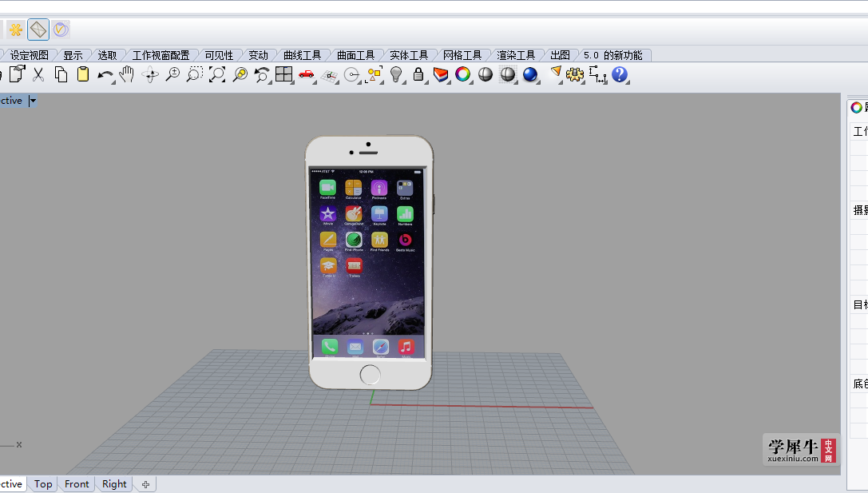868x493 pixels.
Task: Click the Copy icon
Action: (61, 74)
